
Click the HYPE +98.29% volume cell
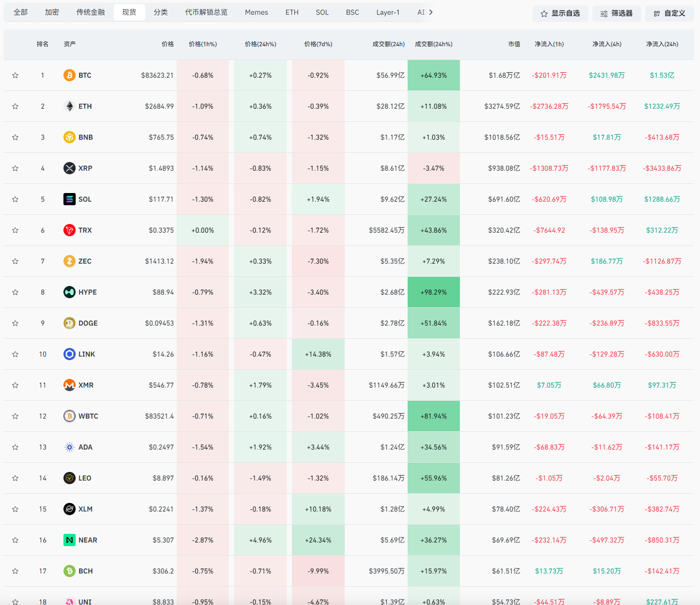click(x=434, y=292)
